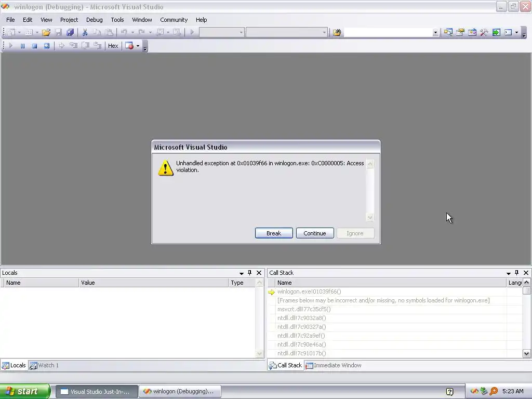Select the Locals tab

pyautogui.click(x=14, y=365)
